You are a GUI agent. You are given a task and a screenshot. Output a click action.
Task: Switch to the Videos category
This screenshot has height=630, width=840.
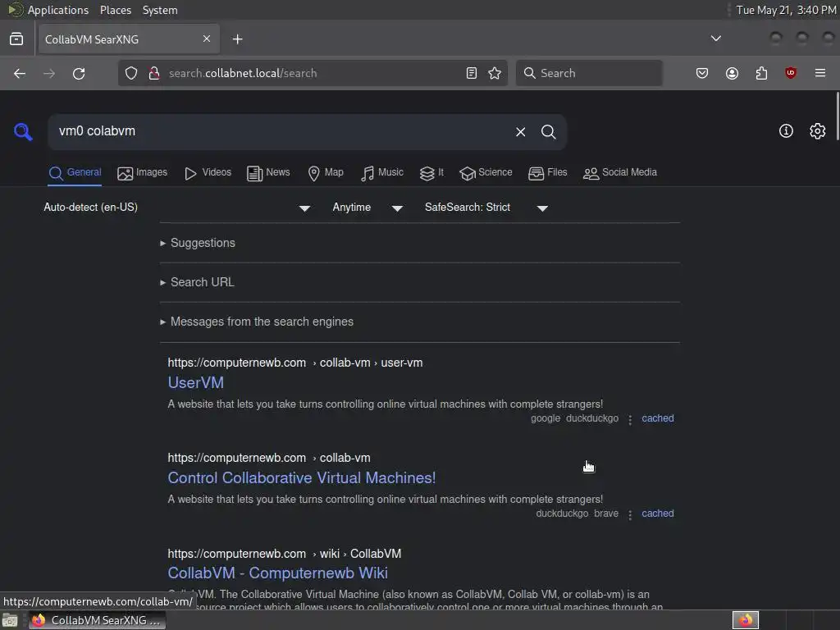pyautogui.click(x=208, y=172)
